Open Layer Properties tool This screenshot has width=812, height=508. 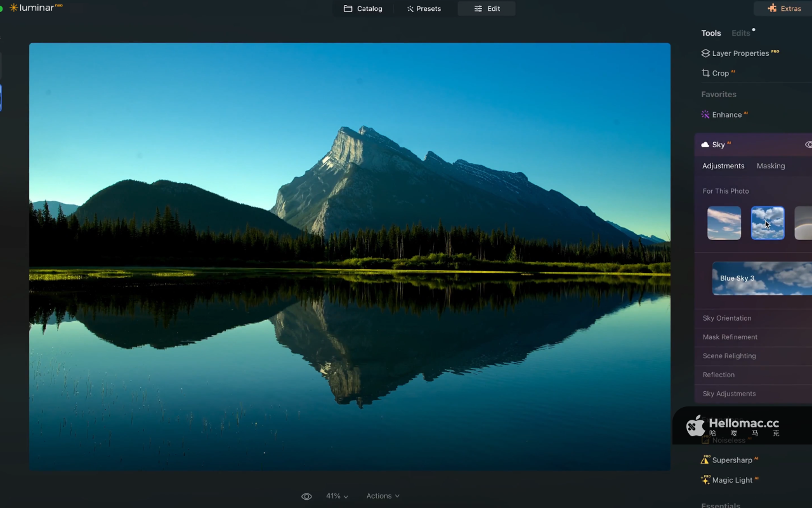[740, 53]
